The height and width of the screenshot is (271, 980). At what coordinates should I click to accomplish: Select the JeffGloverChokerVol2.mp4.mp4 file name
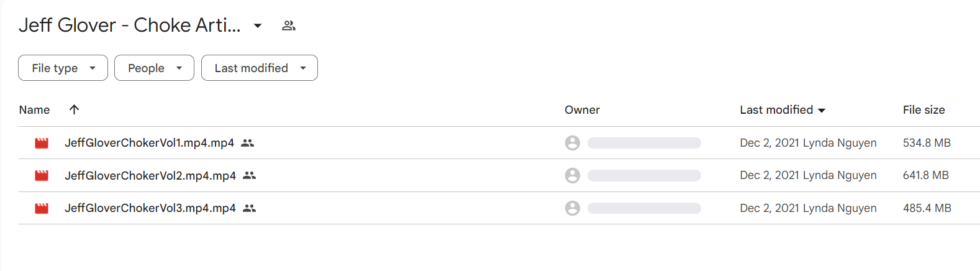tap(150, 175)
